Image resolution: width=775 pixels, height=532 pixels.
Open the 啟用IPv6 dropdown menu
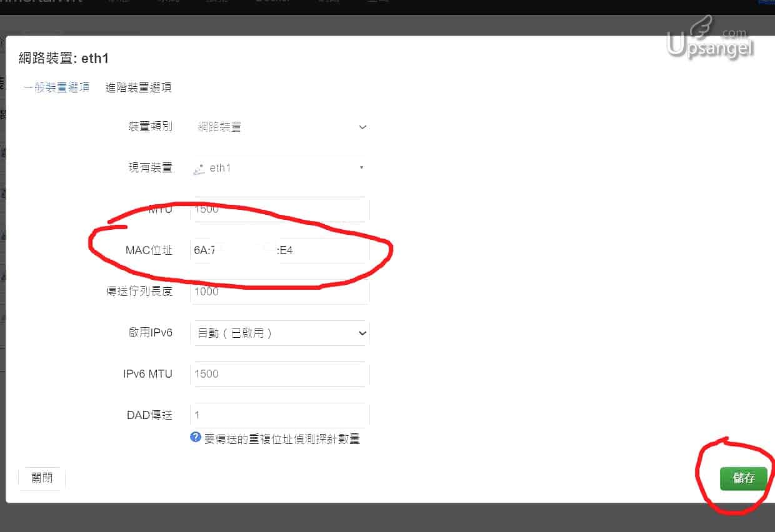[279, 333]
